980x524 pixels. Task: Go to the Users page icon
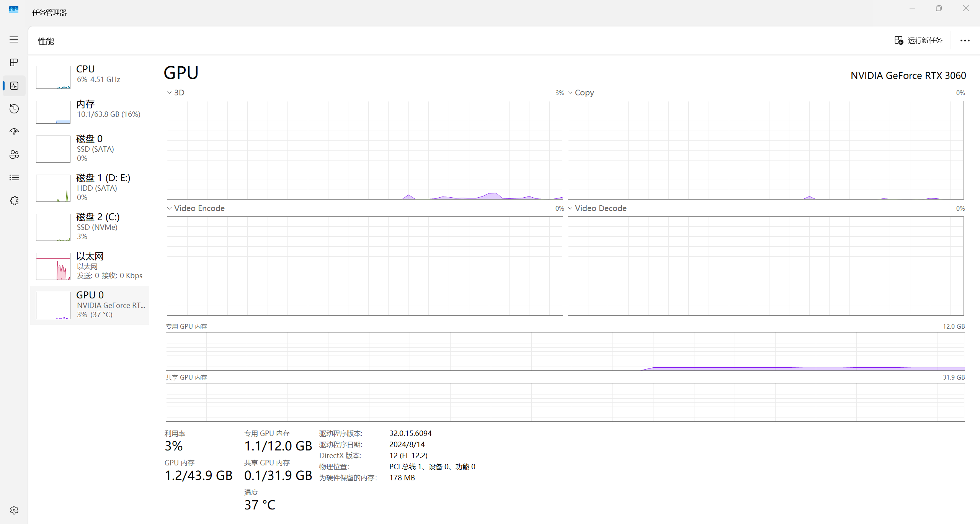(14, 155)
